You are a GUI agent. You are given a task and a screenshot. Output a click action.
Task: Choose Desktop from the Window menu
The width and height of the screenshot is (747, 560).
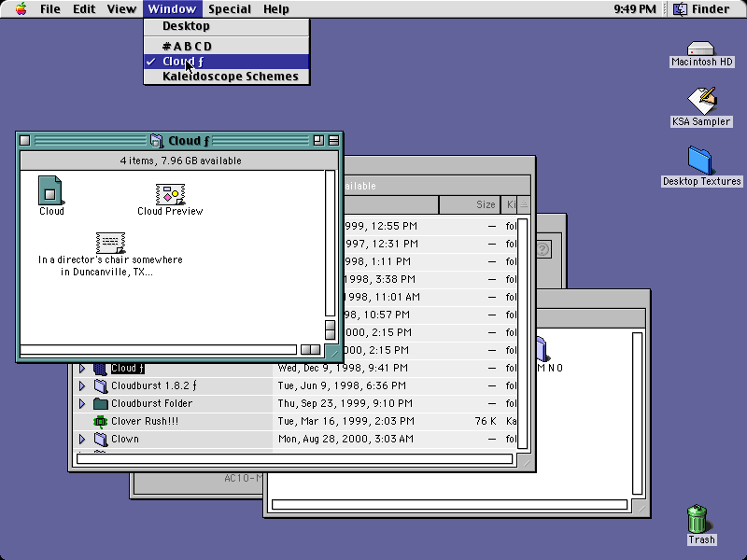pyautogui.click(x=227, y=26)
